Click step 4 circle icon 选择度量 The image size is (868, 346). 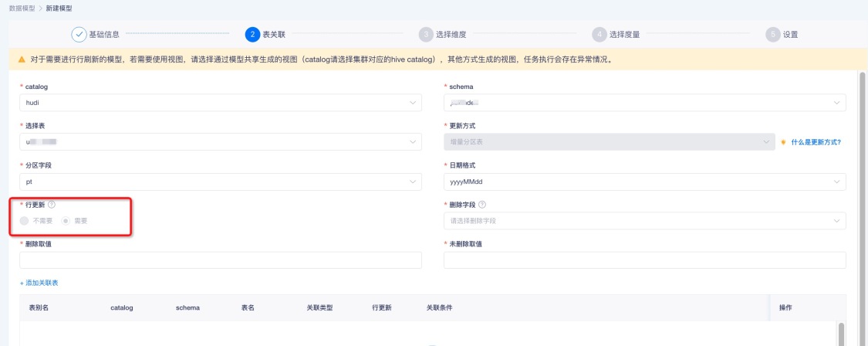[x=599, y=35]
